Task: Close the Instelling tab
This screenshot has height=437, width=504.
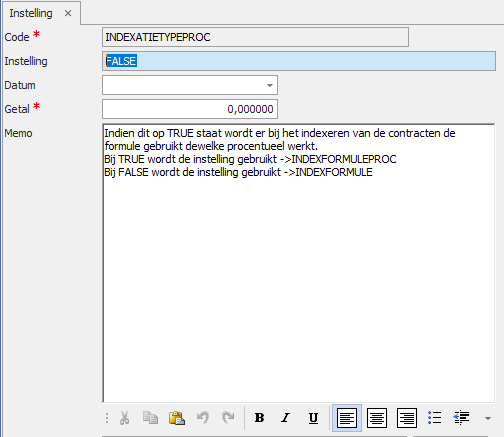Action: point(68,13)
